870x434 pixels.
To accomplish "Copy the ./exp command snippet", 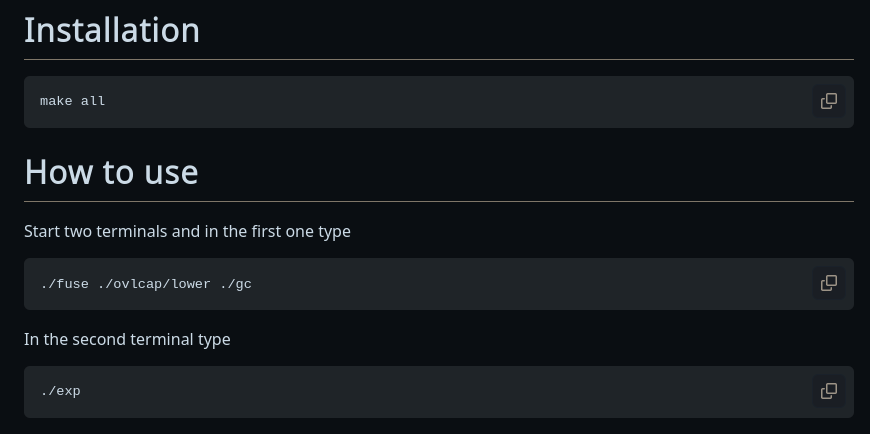I will (829, 391).
